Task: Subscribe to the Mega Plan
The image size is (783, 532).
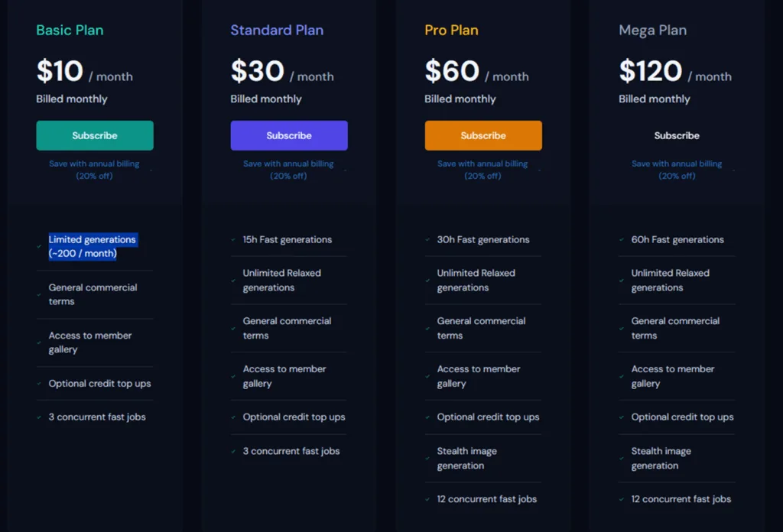Action: pos(677,135)
